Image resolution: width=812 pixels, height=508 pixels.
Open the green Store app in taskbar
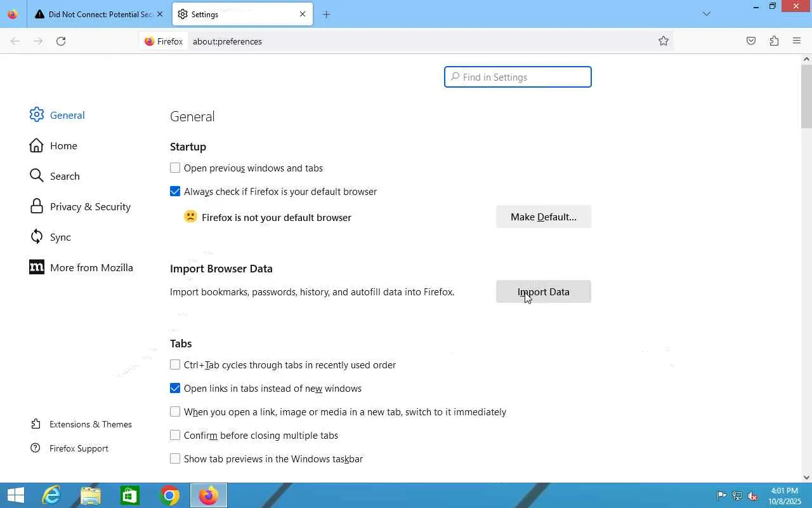[130, 495]
